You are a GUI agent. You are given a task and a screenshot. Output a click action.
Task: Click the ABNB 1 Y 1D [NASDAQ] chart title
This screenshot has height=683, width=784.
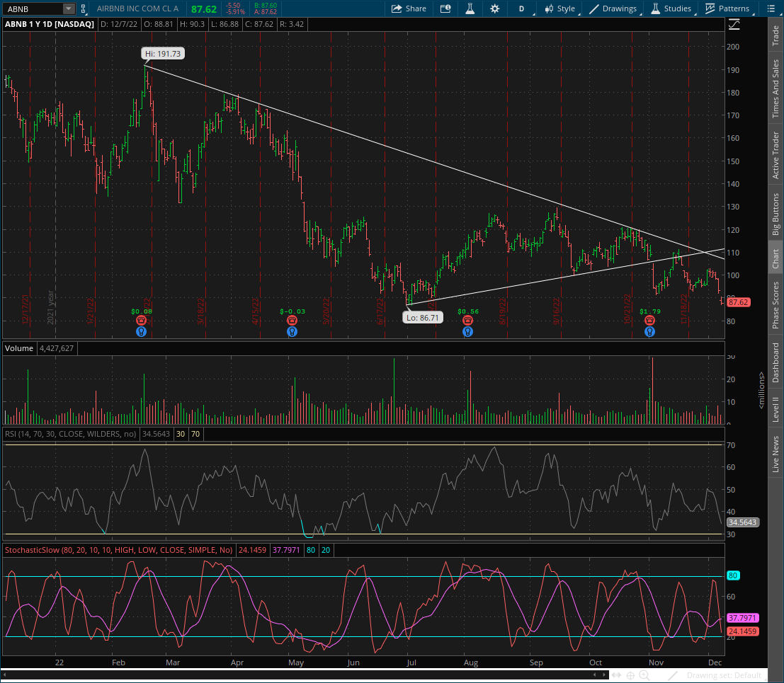50,24
